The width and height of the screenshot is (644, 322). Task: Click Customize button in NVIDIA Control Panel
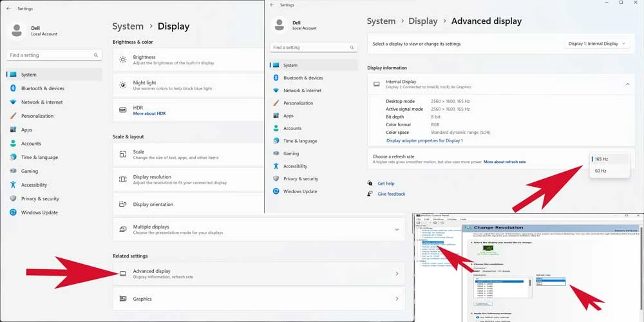(x=483, y=303)
